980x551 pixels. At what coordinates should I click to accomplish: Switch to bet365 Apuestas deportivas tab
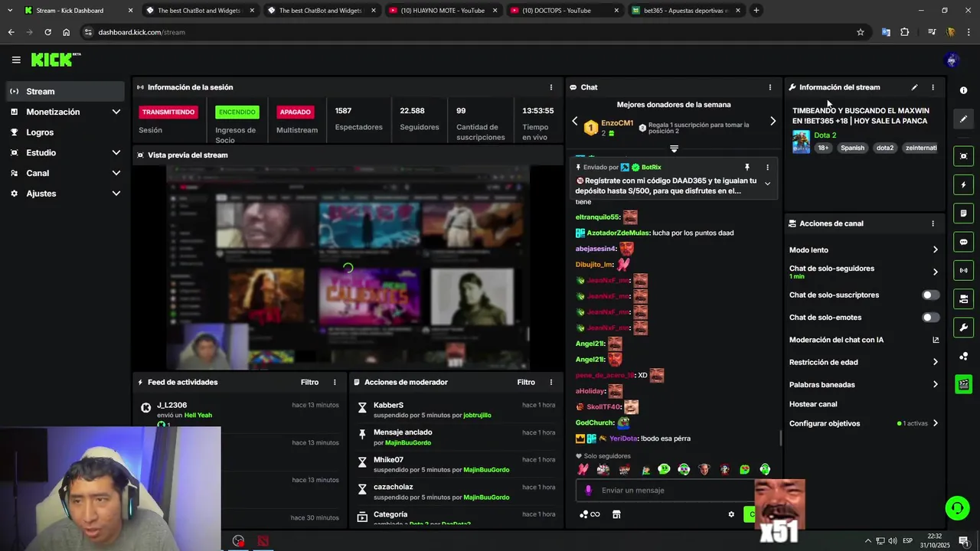[685, 11]
